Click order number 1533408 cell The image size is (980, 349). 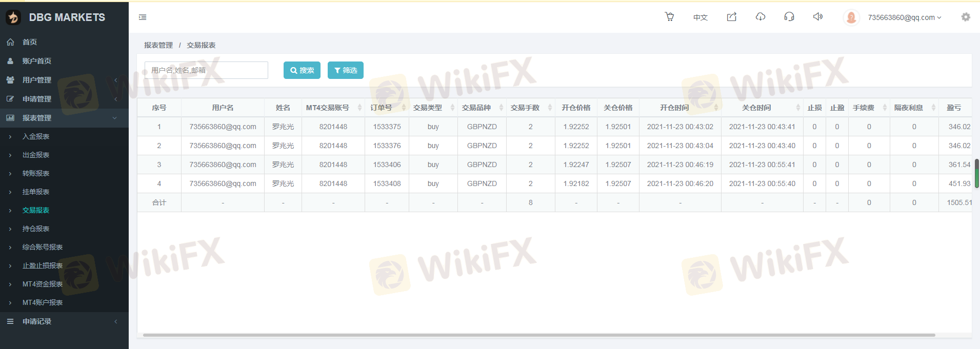point(387,183)
